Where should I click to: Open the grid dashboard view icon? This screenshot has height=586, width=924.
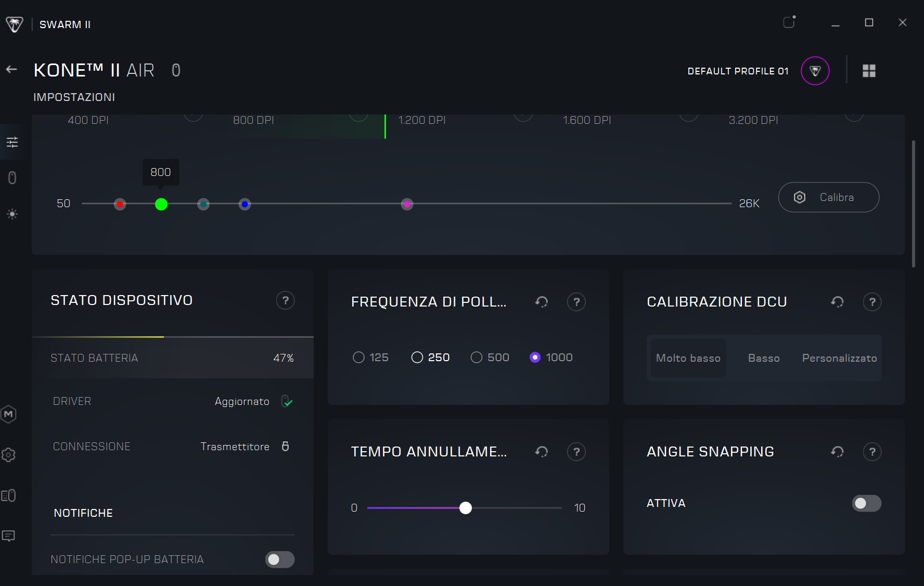[869, 71]
